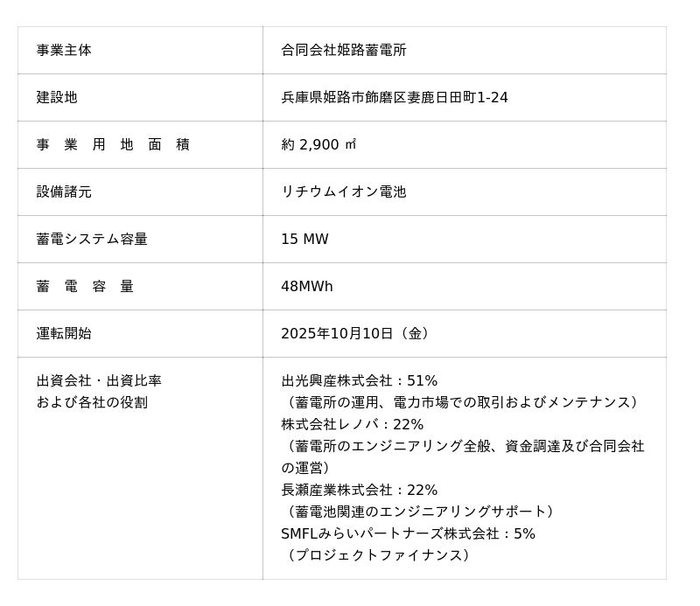Viewport: 700px width, 606px height.
Task: Click the 建設地 label cell
Action: [57, 98]
